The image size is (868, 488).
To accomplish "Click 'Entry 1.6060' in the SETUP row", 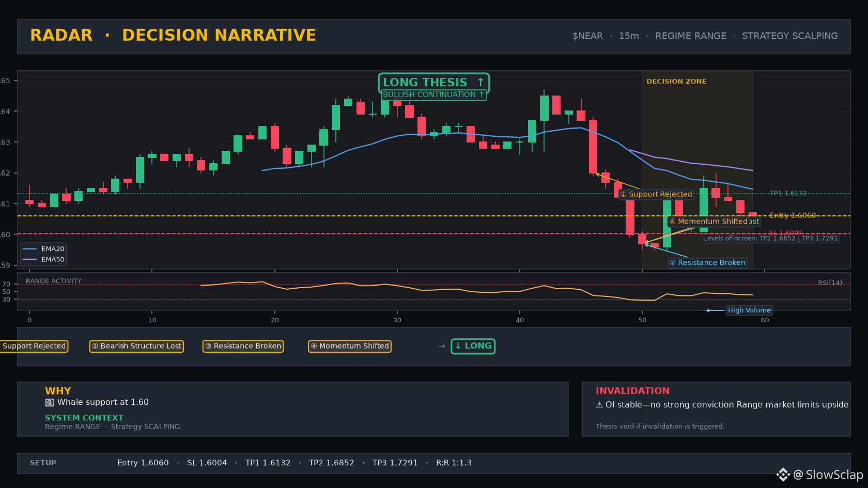I will point(143,463).
